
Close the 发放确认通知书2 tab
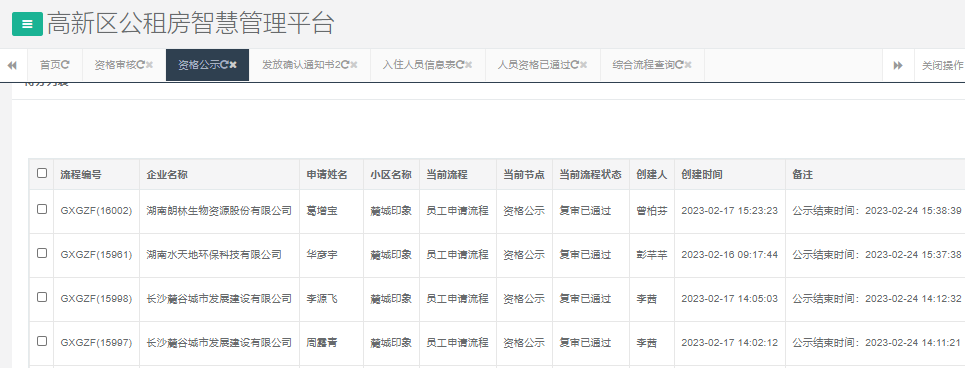tap(354, 65)
